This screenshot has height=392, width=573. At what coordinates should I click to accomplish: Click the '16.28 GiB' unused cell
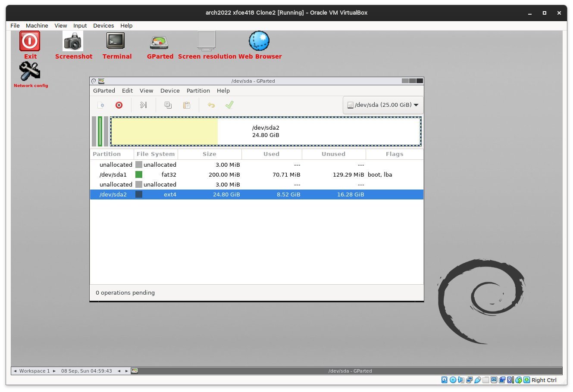(x=351, y=194)
